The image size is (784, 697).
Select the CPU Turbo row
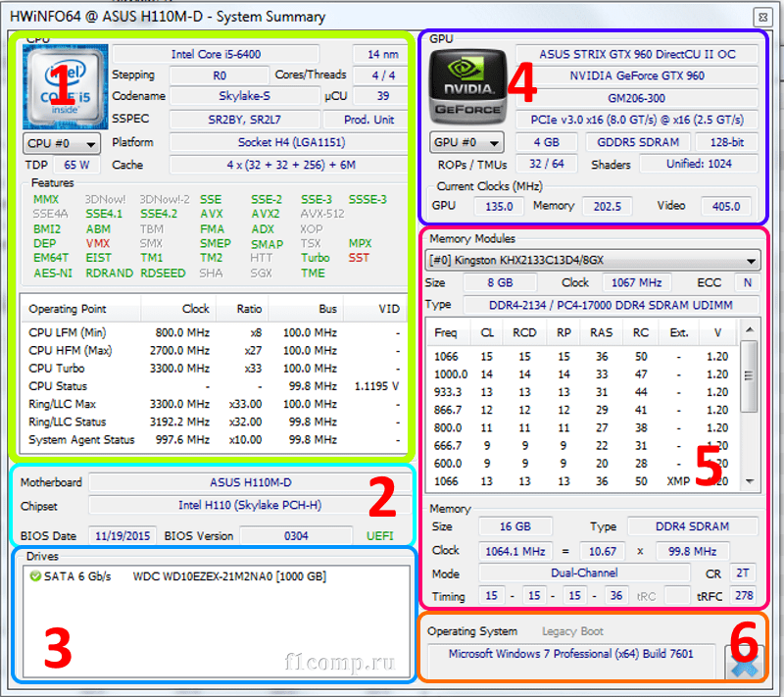pos(214,369)
